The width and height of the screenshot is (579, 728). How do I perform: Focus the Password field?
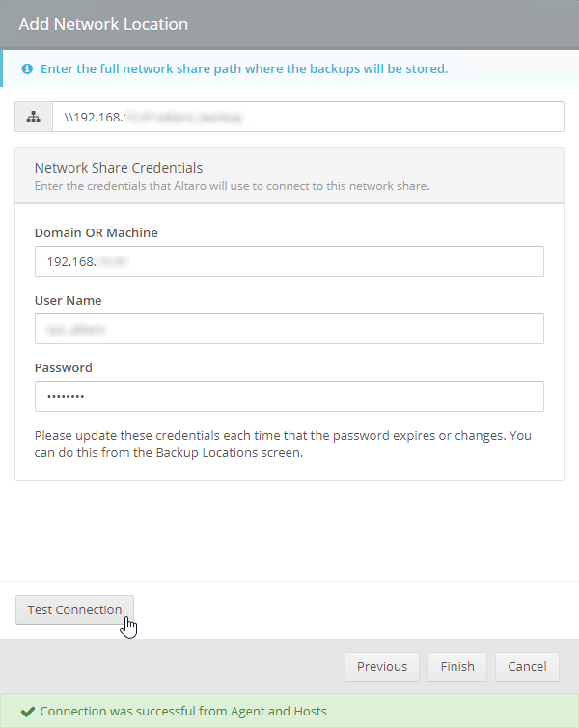(289, 396)
